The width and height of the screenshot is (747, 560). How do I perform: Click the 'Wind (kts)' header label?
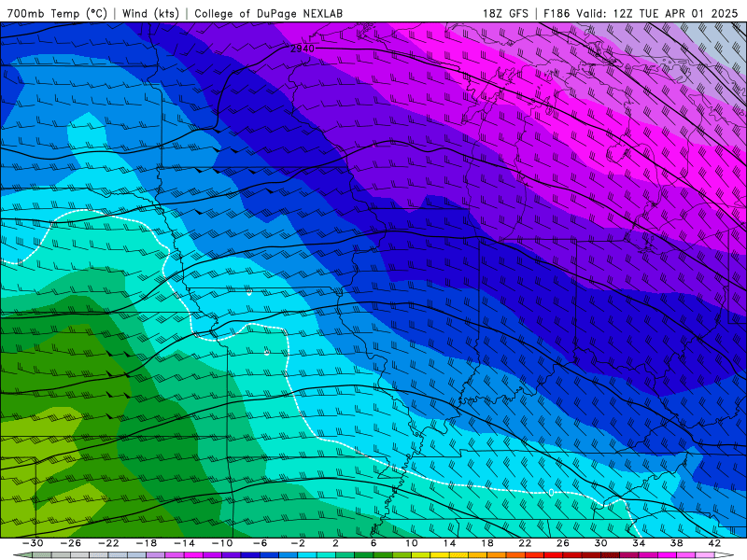tap(150, 13)
